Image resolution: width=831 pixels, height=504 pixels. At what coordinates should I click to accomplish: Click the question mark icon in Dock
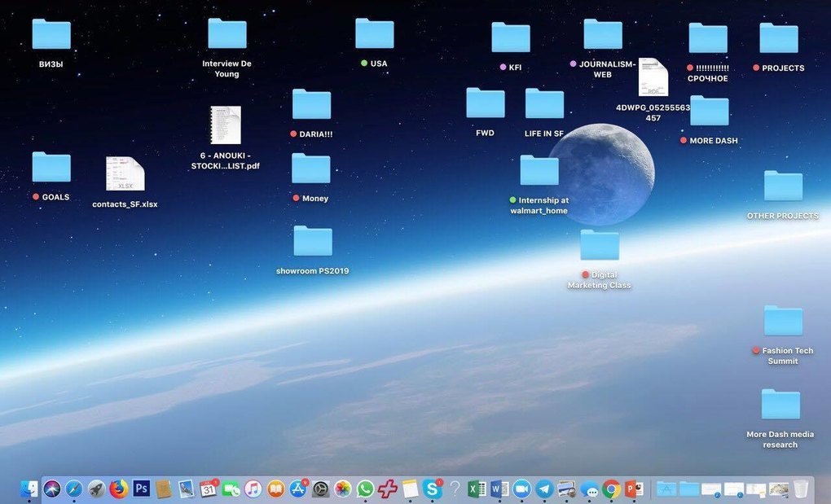point(455,489)
